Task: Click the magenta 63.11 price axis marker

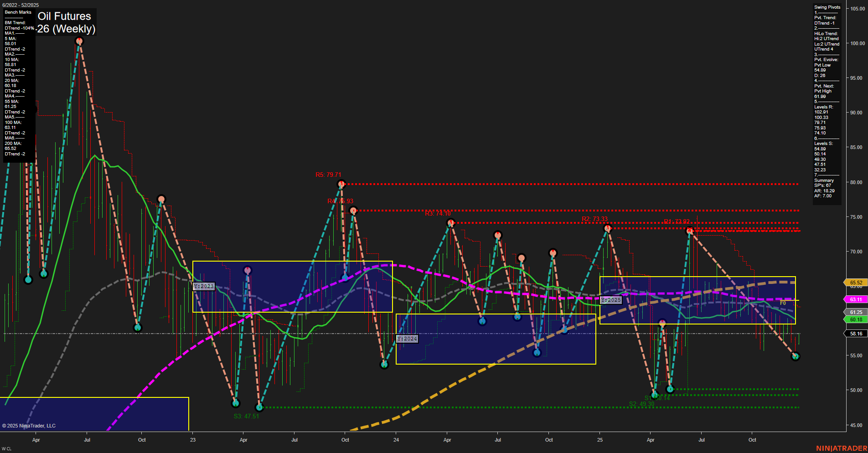Action: (x=856, y=299)
